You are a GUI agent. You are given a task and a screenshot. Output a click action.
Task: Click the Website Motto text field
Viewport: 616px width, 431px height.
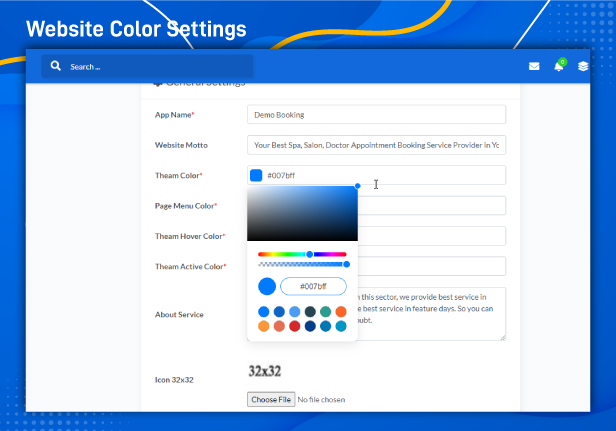tap(376, 145)
